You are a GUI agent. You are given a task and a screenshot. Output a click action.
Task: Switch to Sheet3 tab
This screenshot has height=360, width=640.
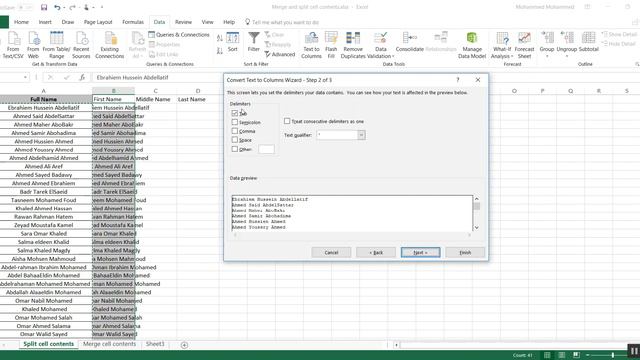point(155,344)
